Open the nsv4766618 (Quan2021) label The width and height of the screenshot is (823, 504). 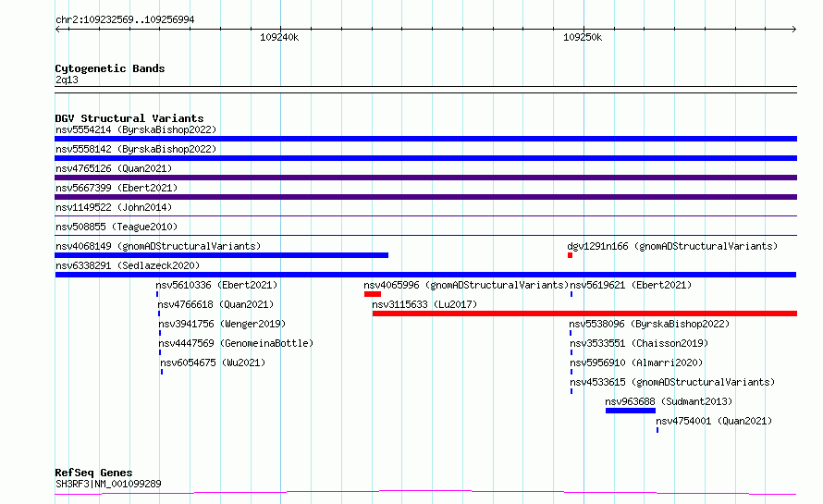[215, 304]
